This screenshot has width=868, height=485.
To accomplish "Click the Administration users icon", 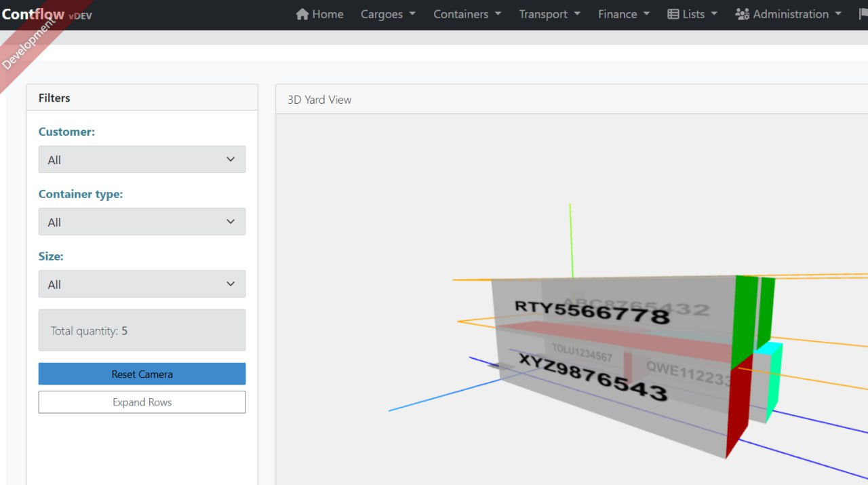I will coord(742,14).
